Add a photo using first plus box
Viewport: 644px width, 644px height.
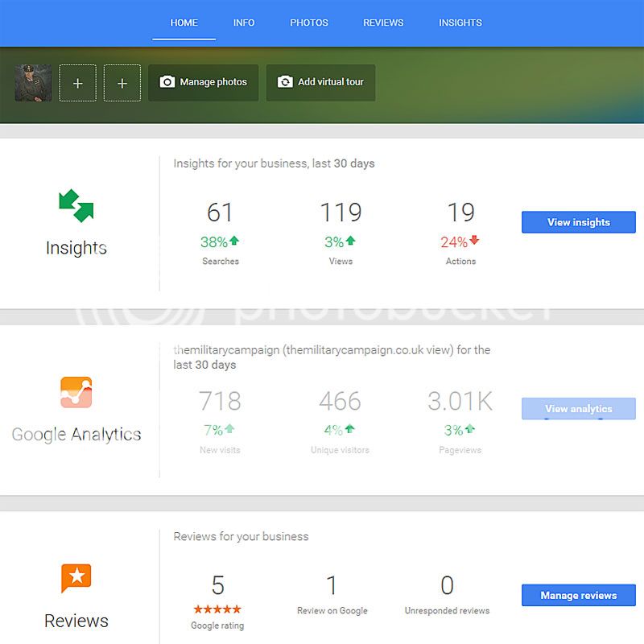77,83
